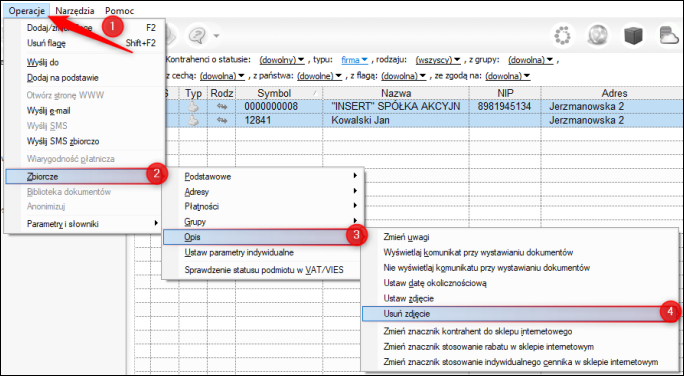Viewport: 684px width, 376px height.
Task: Open the Narzędzia menu
Action: pos(75,10)
